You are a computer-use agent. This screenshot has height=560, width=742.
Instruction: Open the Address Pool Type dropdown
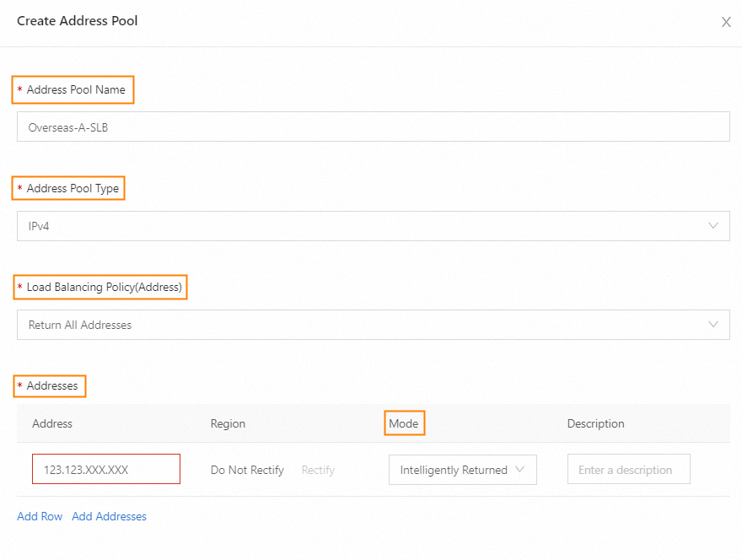[x=373, y=226]
